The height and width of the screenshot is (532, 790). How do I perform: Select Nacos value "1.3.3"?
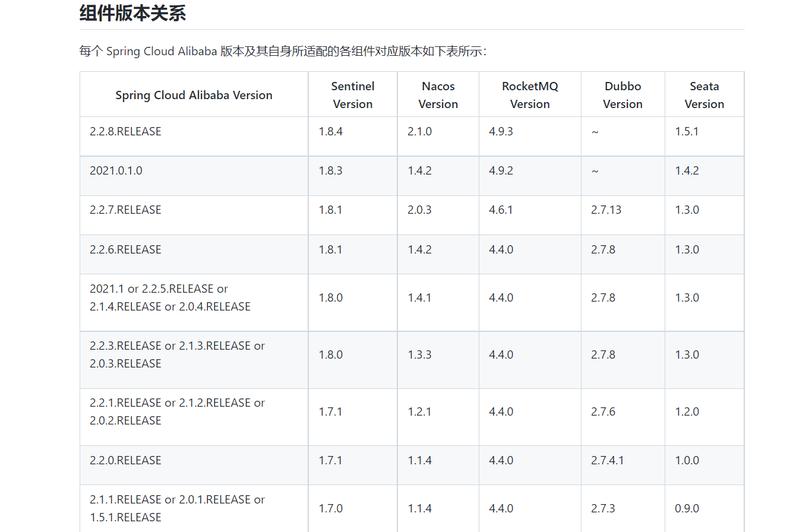tap(419, 354)
